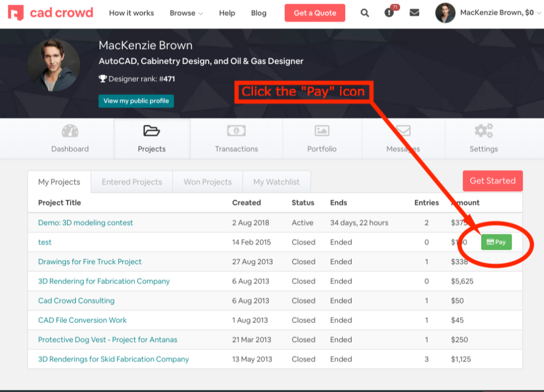Open the Dashboard panel icon
Viewport: 544px width, 392px height.
70,130
